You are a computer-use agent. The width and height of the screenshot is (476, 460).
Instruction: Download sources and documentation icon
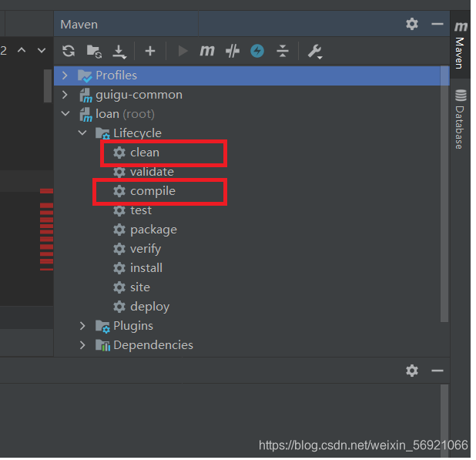click(119, 52)
